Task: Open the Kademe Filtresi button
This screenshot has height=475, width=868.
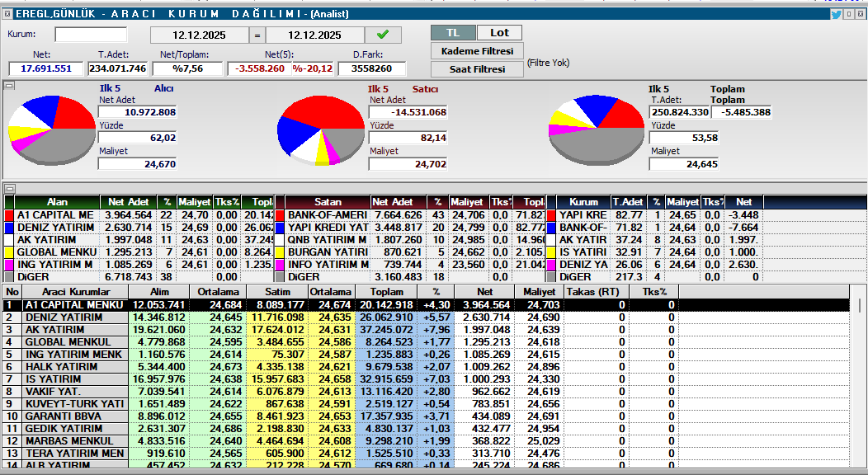Action: coord(477,51)
